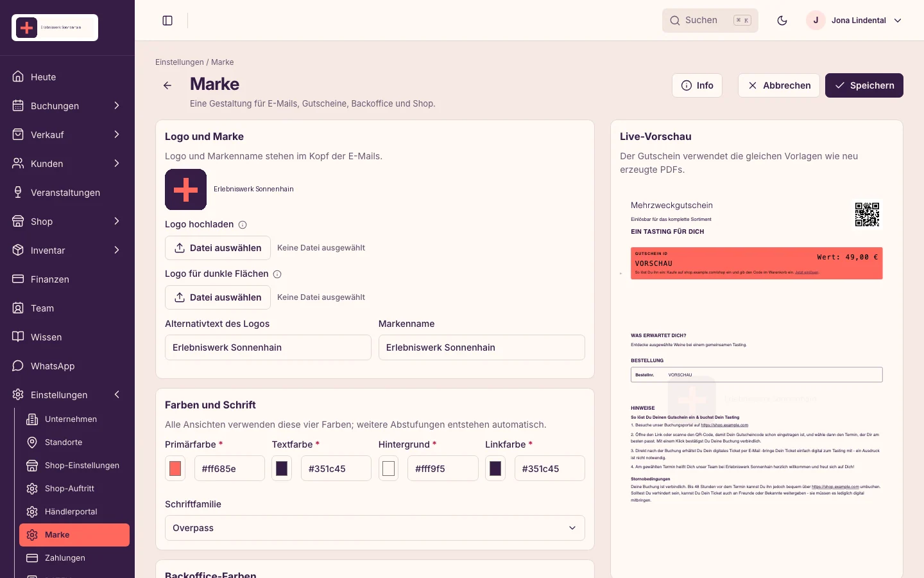Click Abbrechen to discard changes

point(778,85)
